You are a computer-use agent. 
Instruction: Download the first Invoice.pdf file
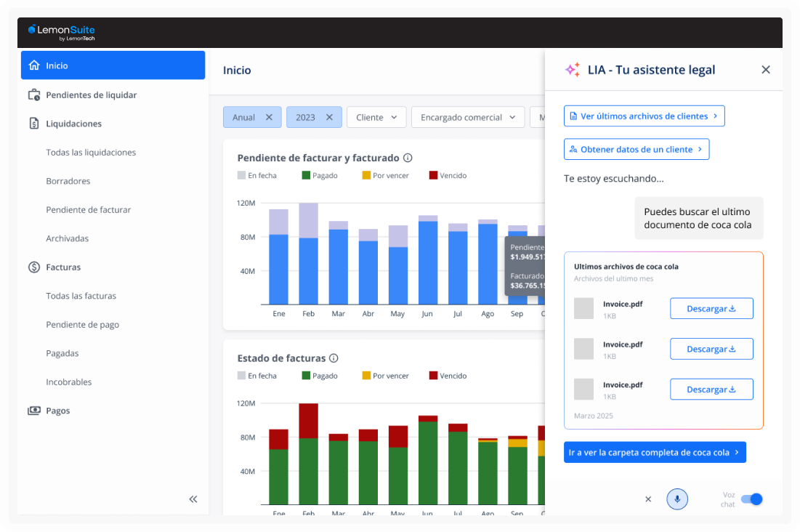point(711,309)
